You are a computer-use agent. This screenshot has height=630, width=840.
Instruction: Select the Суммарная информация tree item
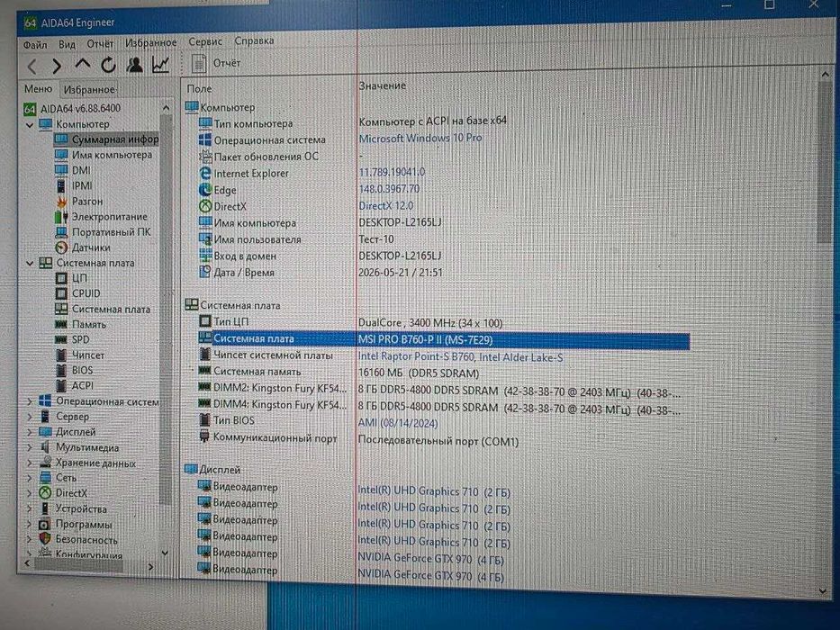(106, 139)
